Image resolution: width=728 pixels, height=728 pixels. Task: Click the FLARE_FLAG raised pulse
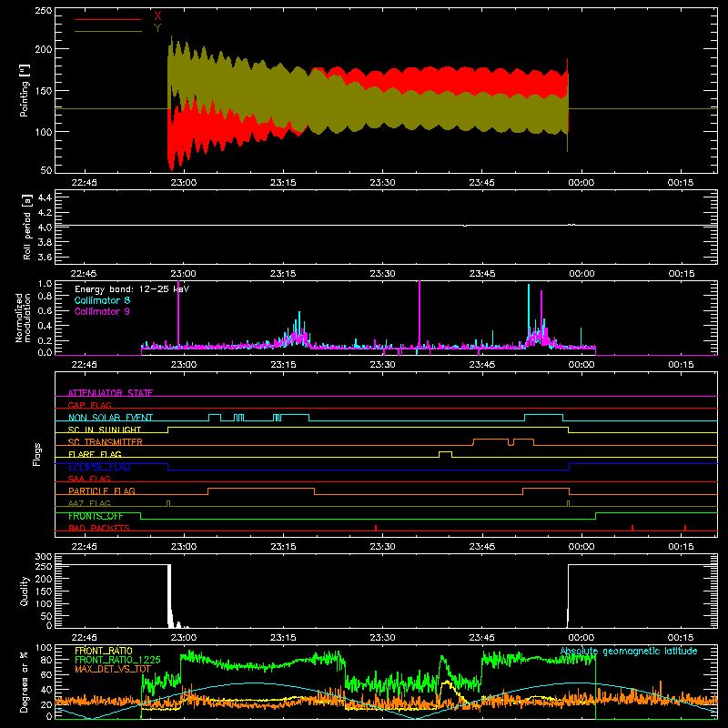tap(445, 453)
